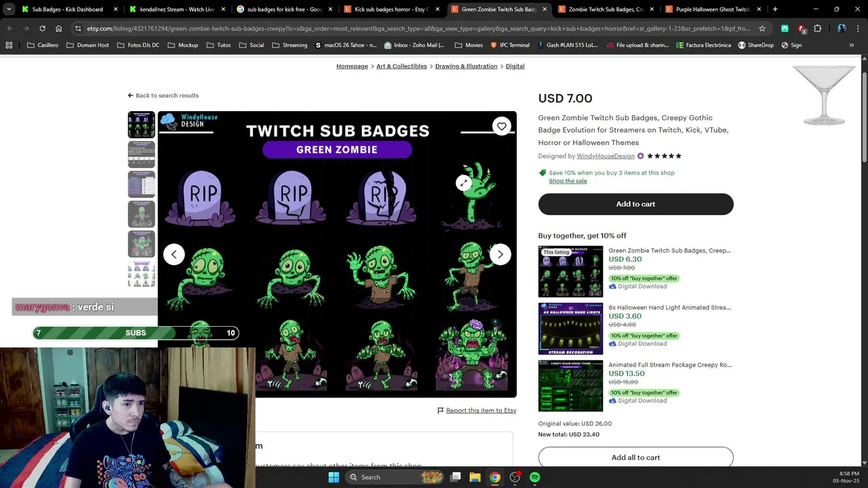Select the first listing image thumbnail
The image size is (868, 488).
[142, 125]
